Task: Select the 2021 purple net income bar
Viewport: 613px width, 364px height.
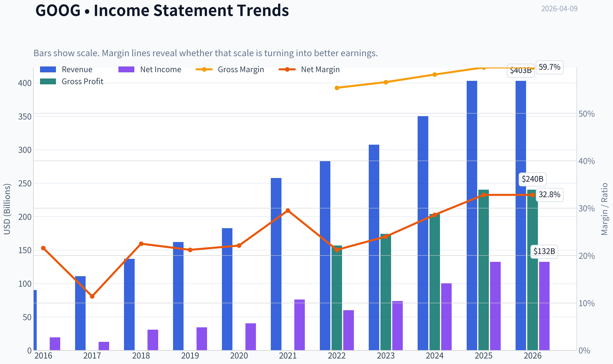Action: tap(299, 325)
